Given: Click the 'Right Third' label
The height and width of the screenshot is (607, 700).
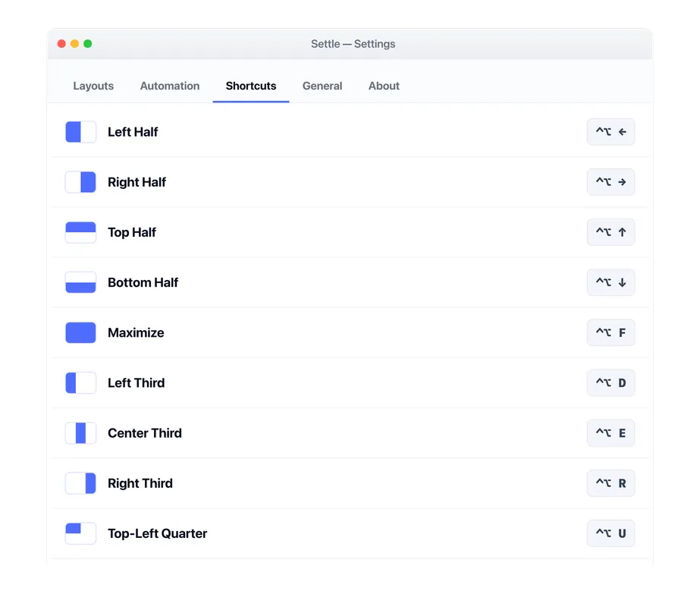Looking at the screenshot, I should coord(140,483).
